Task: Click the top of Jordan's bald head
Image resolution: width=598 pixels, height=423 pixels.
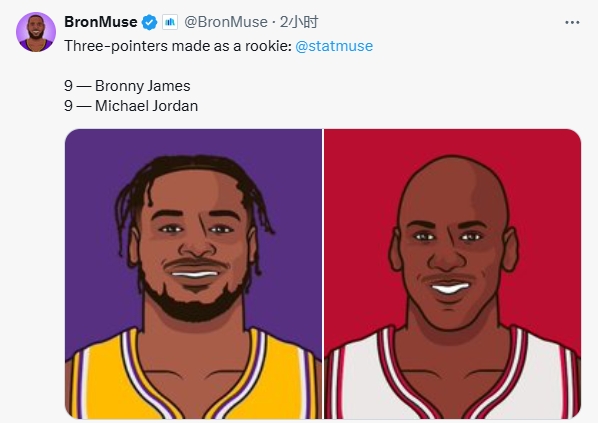Action: (x=453, y=172)
